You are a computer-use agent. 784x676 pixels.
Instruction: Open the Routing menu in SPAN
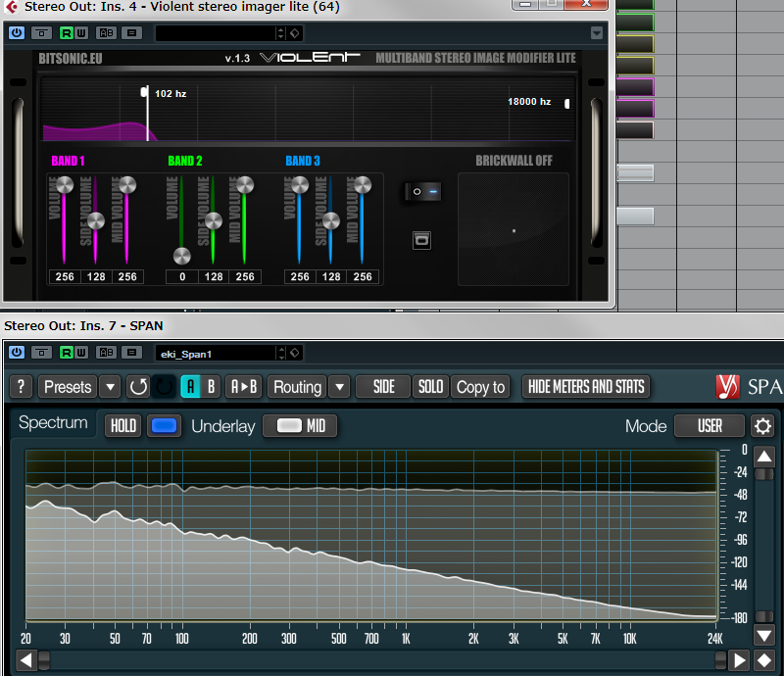298,387
